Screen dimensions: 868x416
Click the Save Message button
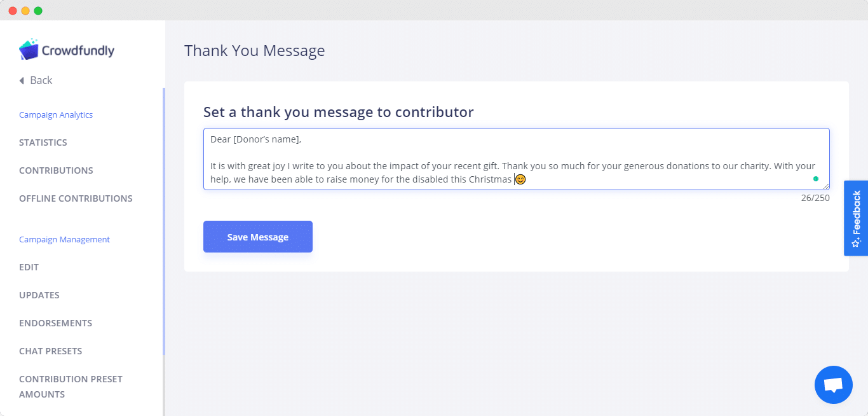tap(258, 237)
